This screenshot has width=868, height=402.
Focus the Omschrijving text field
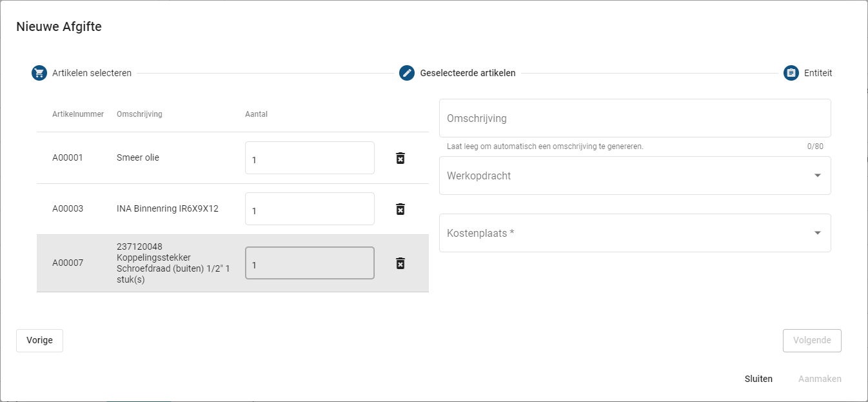point(635,119)
